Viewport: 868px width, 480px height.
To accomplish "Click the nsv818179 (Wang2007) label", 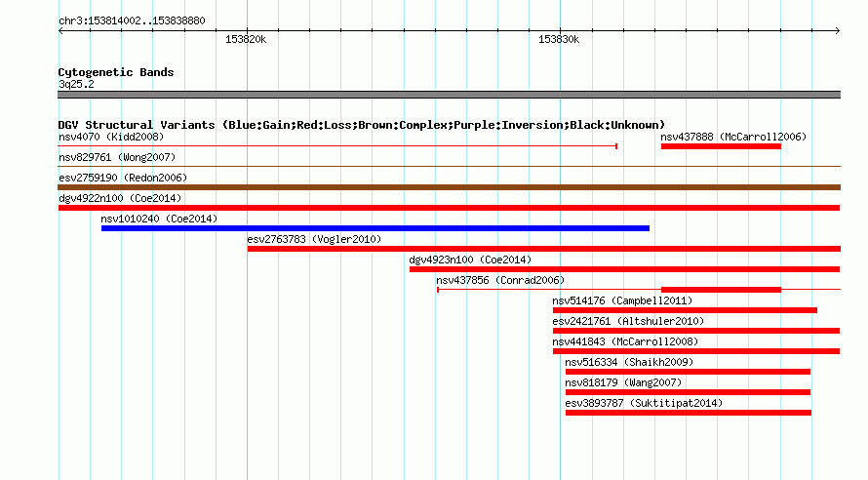I will coord(623,382).
